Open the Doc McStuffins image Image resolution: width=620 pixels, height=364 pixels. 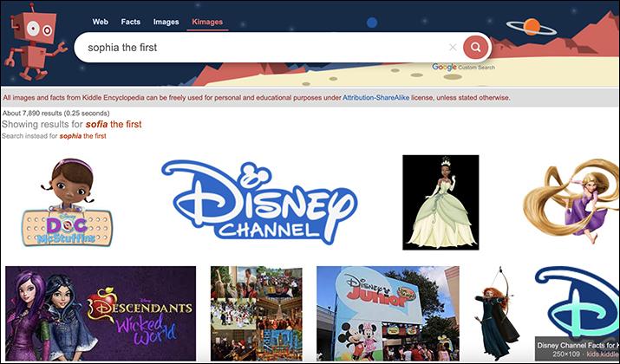pyautogui.click(x=69, y=202)
